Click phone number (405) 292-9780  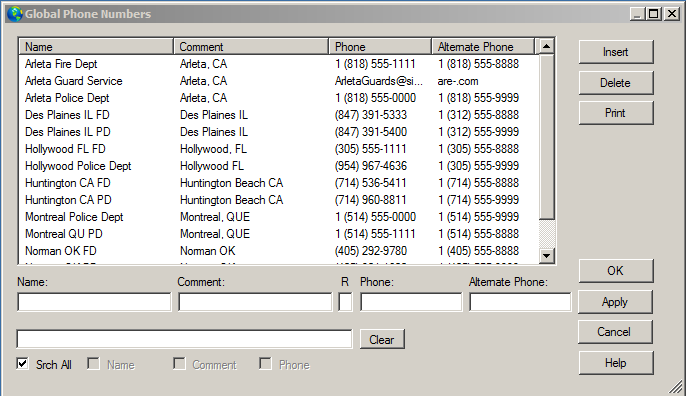pos(371,251)
